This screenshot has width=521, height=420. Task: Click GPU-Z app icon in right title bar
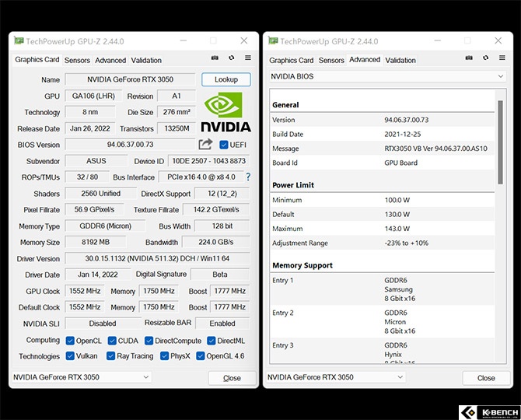tap(273, 41)
